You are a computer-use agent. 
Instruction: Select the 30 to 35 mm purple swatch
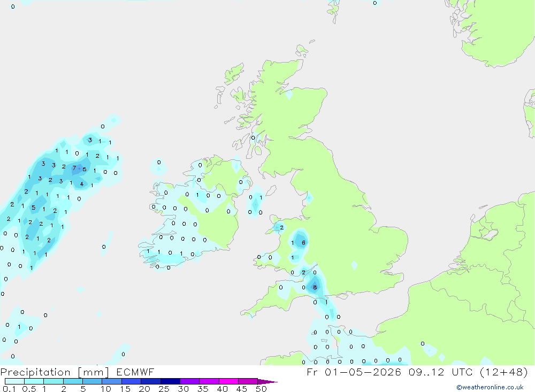click(x=189, y=381)
